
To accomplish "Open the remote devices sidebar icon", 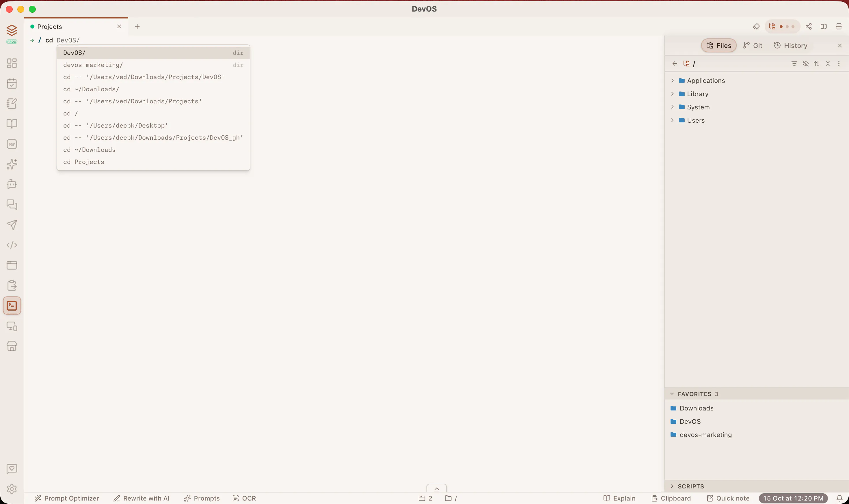I will click(12, 326).
